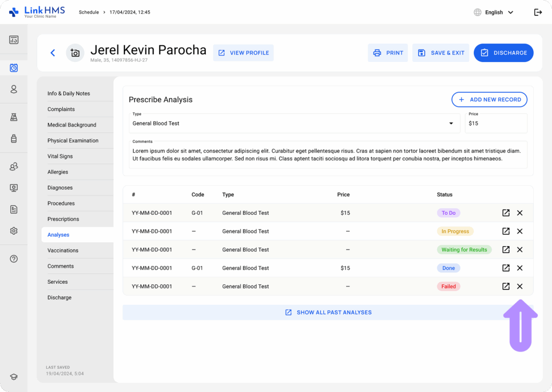The image size is (552, 392).
Task: Click the patient photo camera icon
Action: pyautogui.click(x=75, y=53)
